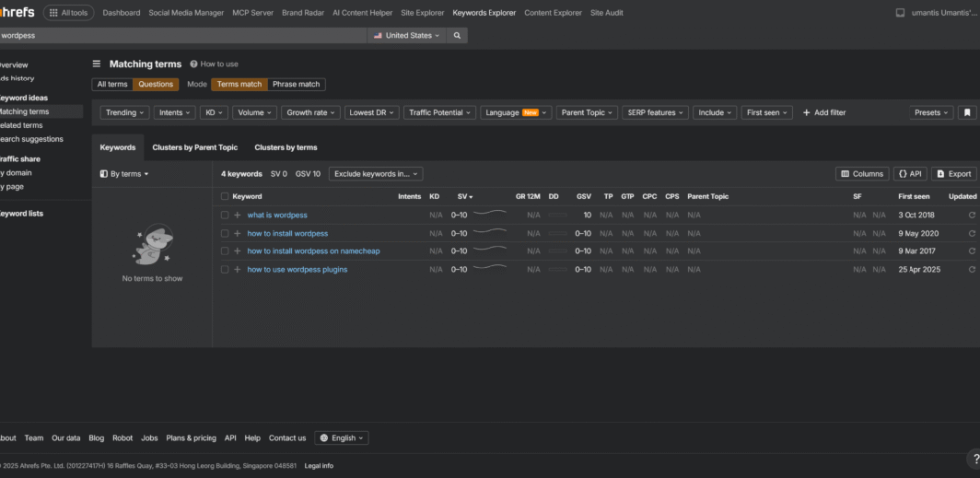Image resolution: width=980 pixels, height=478 pixels.
Task: Open 'how to use wordpess plugins' link
Action: [x=297, y=269]
